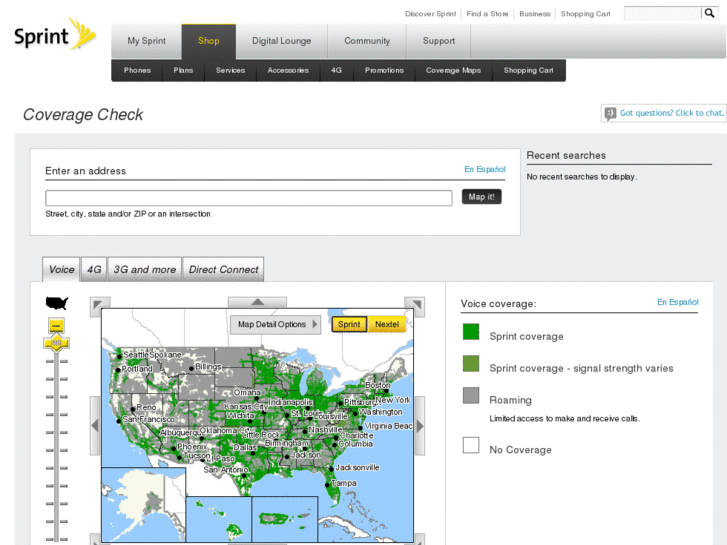
Task: Click the chat speech bubble icon
Action: pyautogui.click(x=609, y=114)
